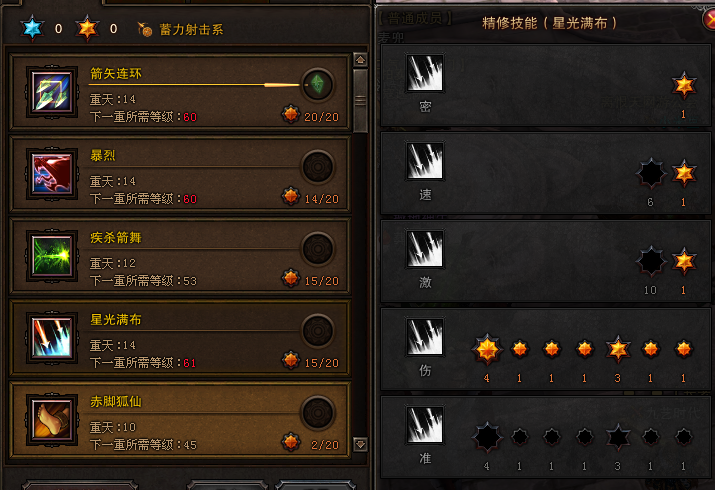Toggle the empty rune socket on 星光满布
Image resolution: width=715 pixels, height=490 pixels.
317,331
